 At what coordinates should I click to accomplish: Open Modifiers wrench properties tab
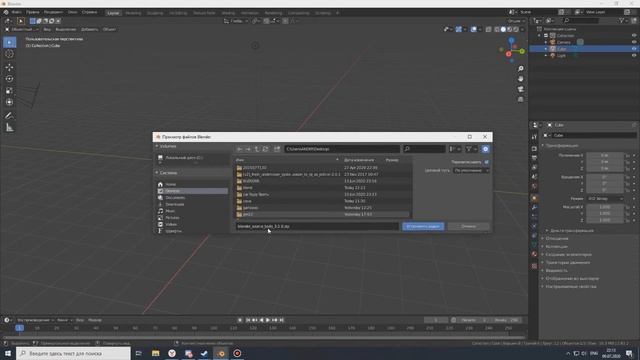(534, 208)
